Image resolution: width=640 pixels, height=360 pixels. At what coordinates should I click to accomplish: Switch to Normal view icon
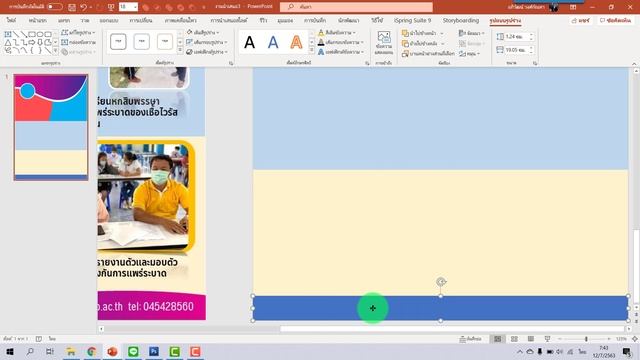tap(498, 339)
